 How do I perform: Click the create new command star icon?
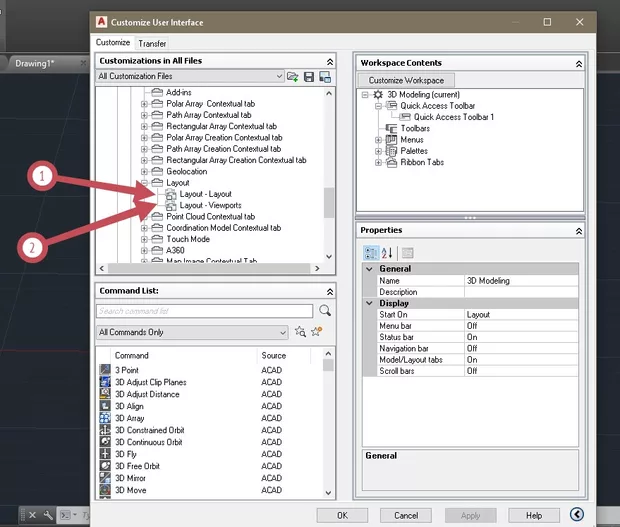click(316, 332)
